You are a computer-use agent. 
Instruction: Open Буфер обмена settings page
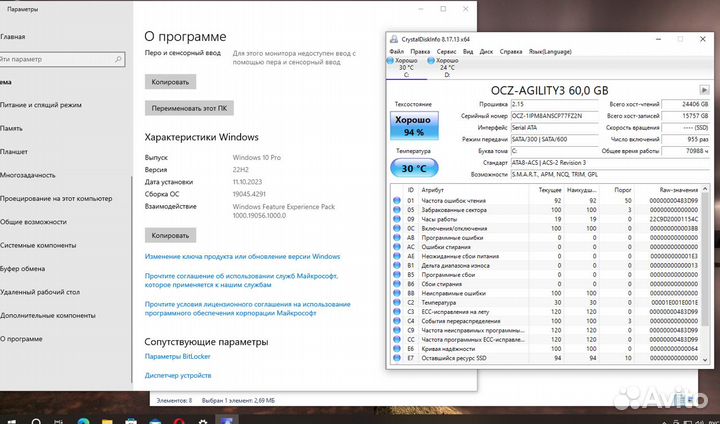(x=22, y=269)
